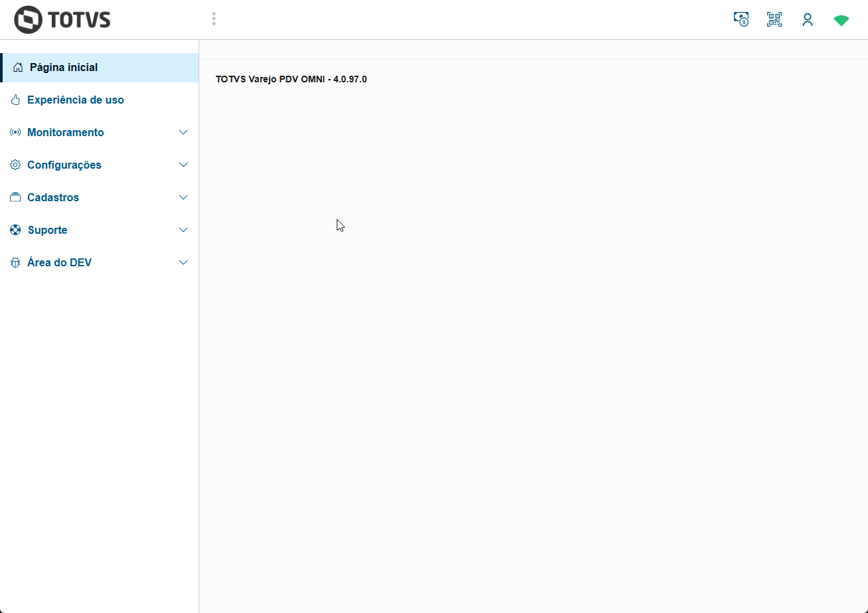
Task: Click the lifebuoy icon beside Suporte
Action: coord(16,230)
